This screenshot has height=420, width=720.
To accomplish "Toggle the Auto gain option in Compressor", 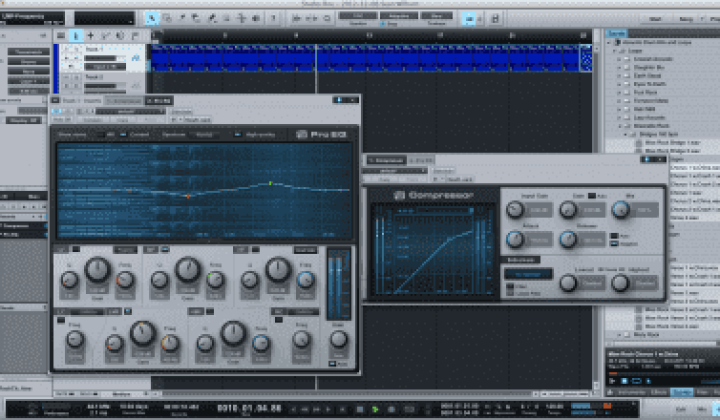I will [592, 195].
